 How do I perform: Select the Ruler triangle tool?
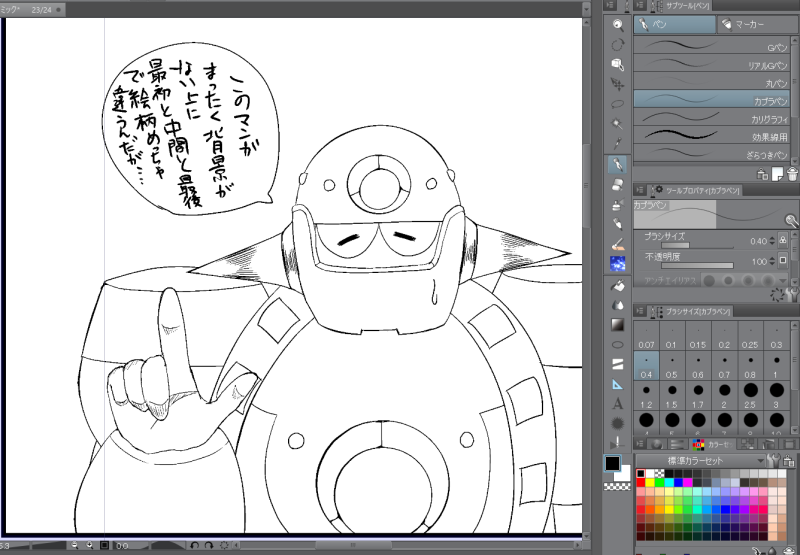[x=618, y=384]
